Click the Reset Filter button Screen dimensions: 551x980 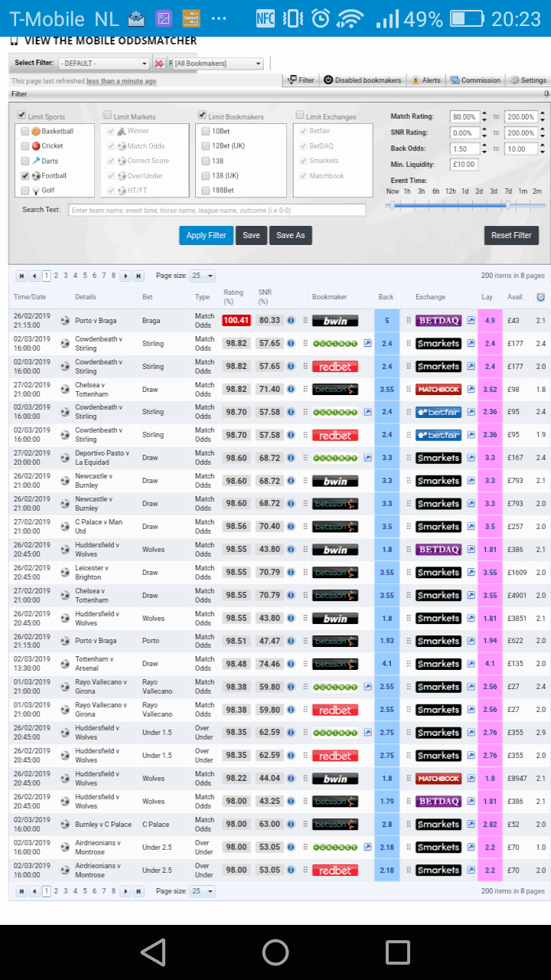pos(511,235)
